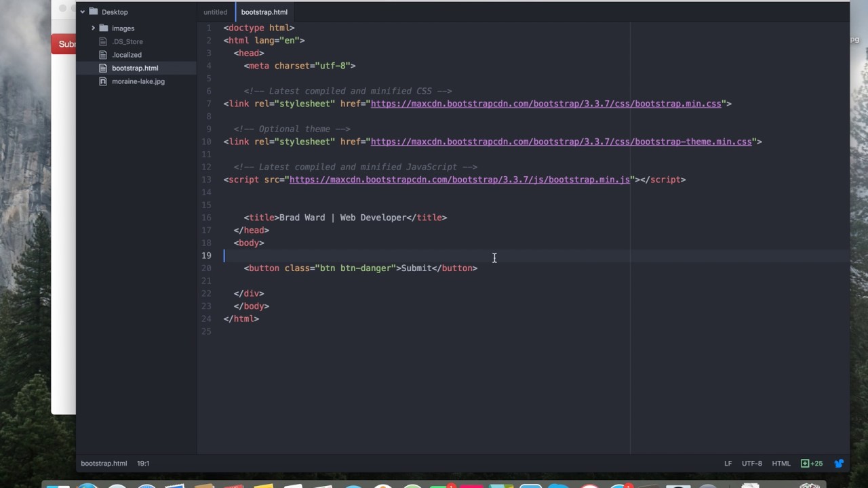This screenshot has width=868, height=488.
Task: Click the red Submit button in browser behind
Action: 65,44
